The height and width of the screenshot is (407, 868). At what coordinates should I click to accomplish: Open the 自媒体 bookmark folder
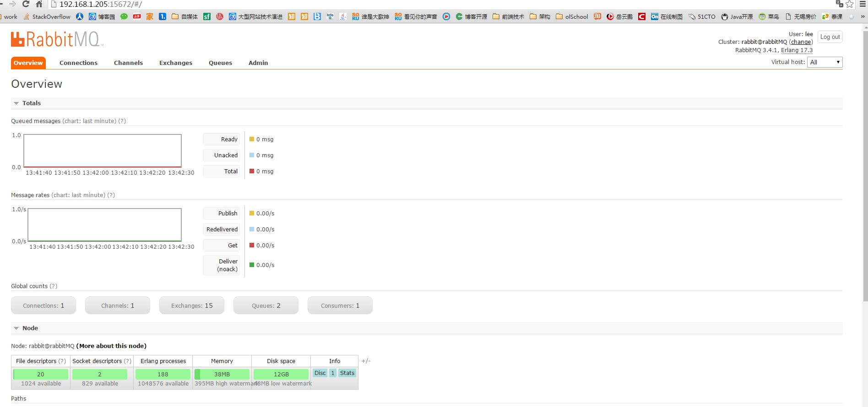pyautogui.click(x=184, y=16)
